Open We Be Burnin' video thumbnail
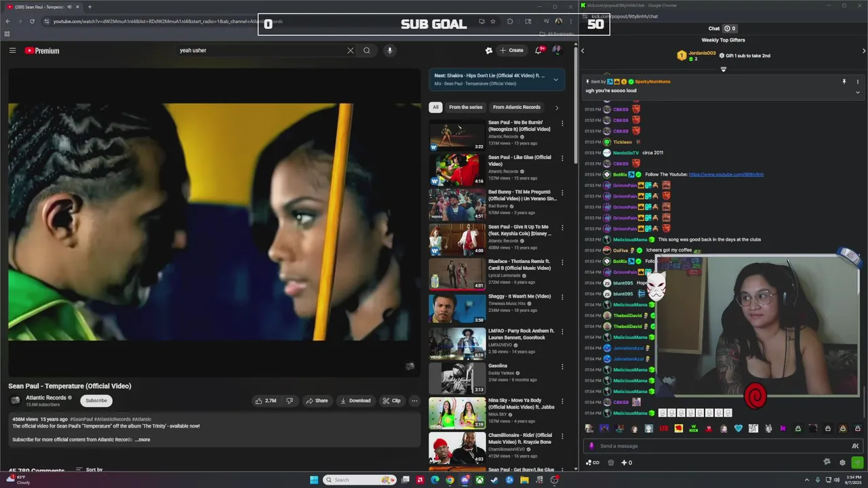This screenshot has height=488, width=868. pyautogui.click(x=457, y=135)
